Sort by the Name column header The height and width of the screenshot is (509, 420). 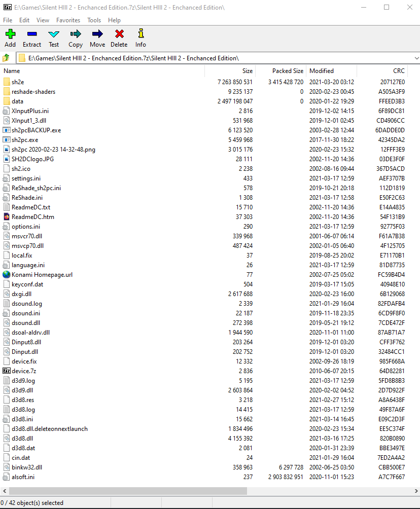point(102,71)
